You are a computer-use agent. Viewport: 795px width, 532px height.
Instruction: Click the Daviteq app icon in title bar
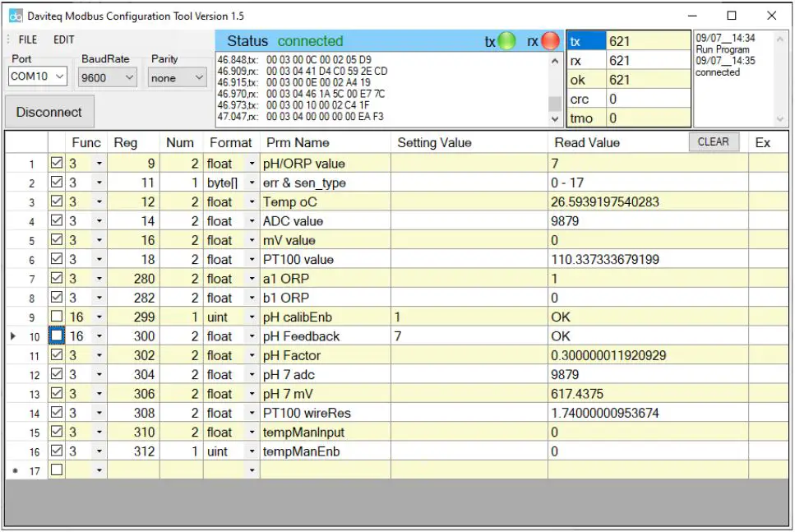16,16
